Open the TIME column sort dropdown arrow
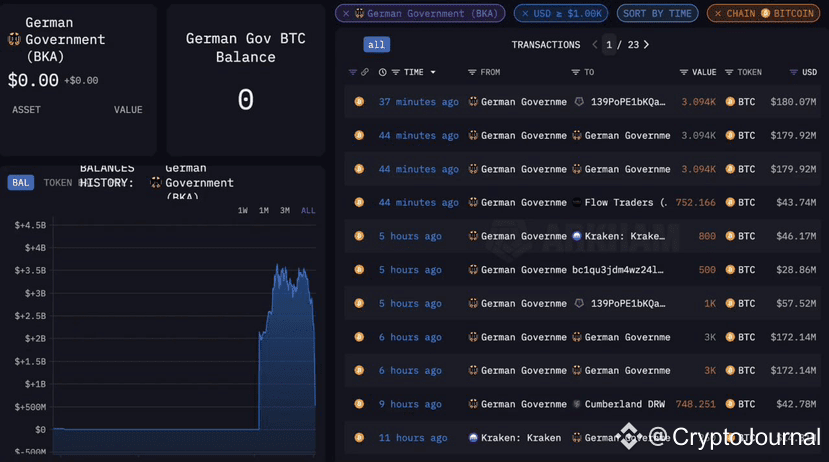The image size is (829, 462). 433,72
